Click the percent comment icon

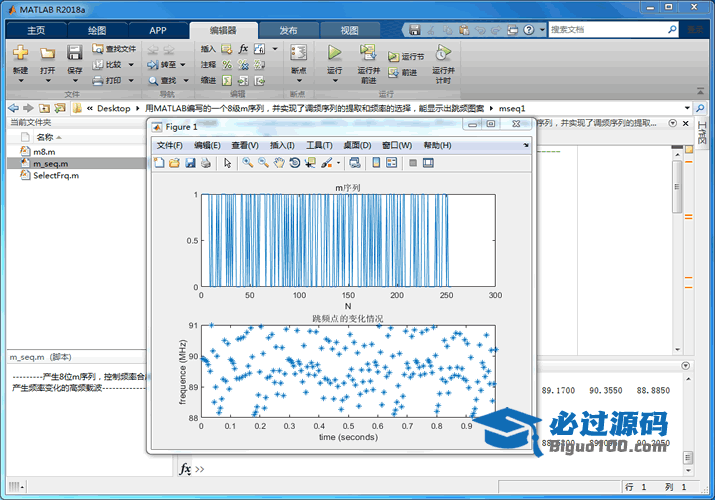tap(227, 65)
